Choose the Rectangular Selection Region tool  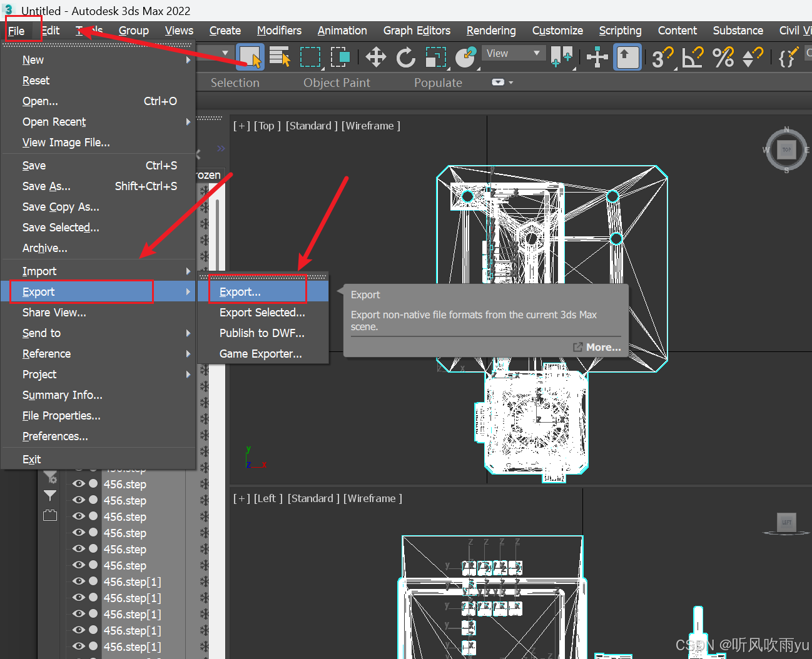(310, 57)
